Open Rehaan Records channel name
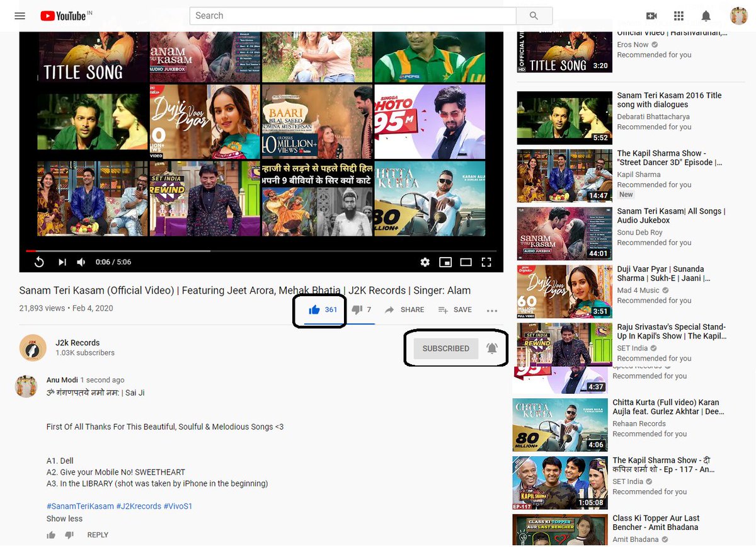 point(639,423)
